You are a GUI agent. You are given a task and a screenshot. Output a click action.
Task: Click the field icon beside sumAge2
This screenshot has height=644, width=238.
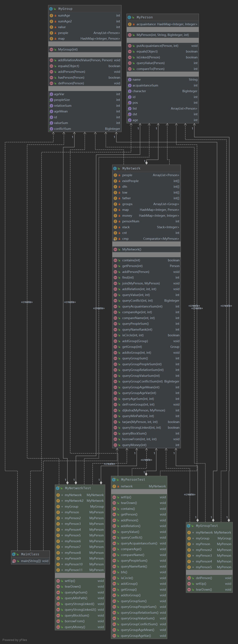click(x=51, y=21)
